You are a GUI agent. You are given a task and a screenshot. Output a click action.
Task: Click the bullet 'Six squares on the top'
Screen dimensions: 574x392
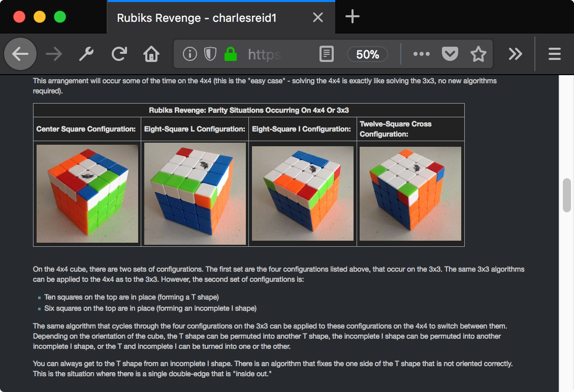(x=150, y=308)
